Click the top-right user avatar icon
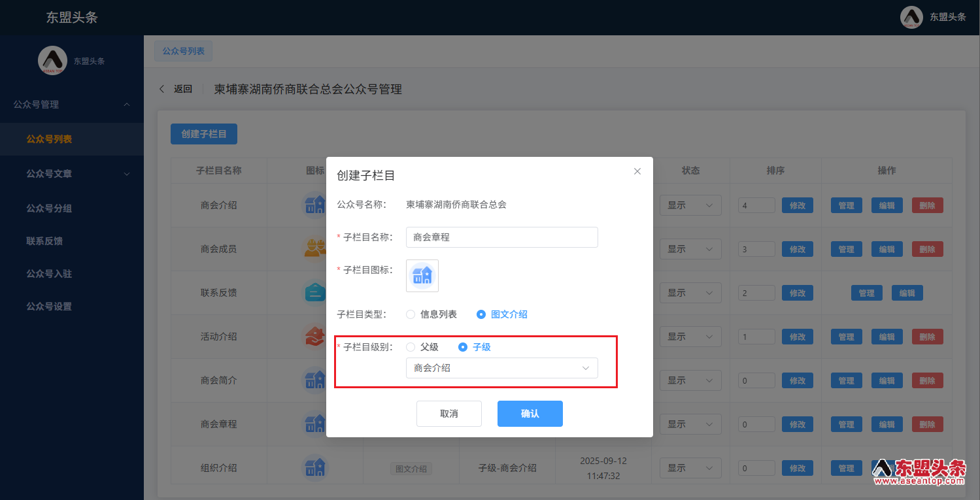This screenshot has height=500, width=980. tap(911, 17)
